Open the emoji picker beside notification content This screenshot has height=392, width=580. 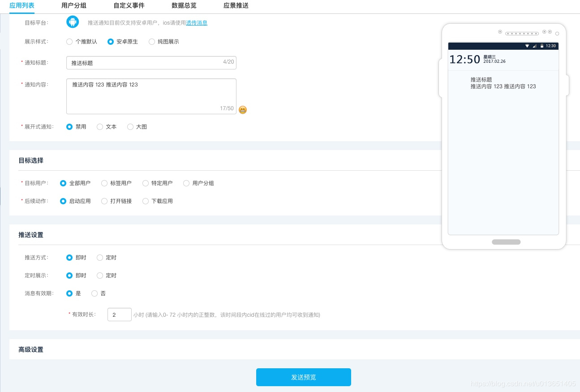(243, 110)
